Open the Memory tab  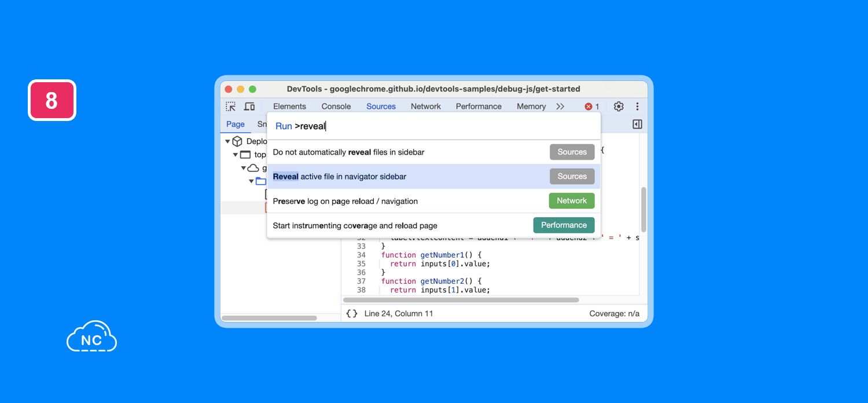[531, 107]
